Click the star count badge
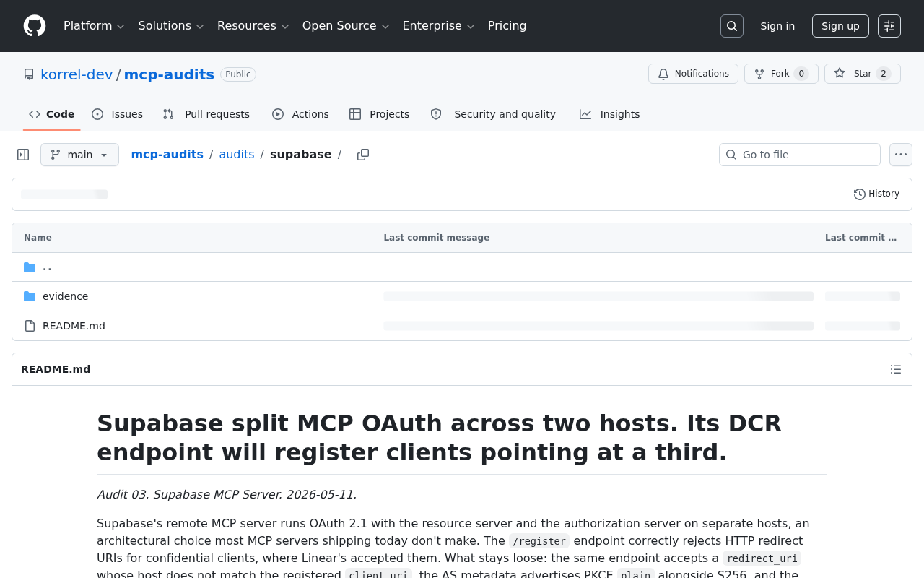This screenshot has height=578, width=924. [x=884, y=74]
